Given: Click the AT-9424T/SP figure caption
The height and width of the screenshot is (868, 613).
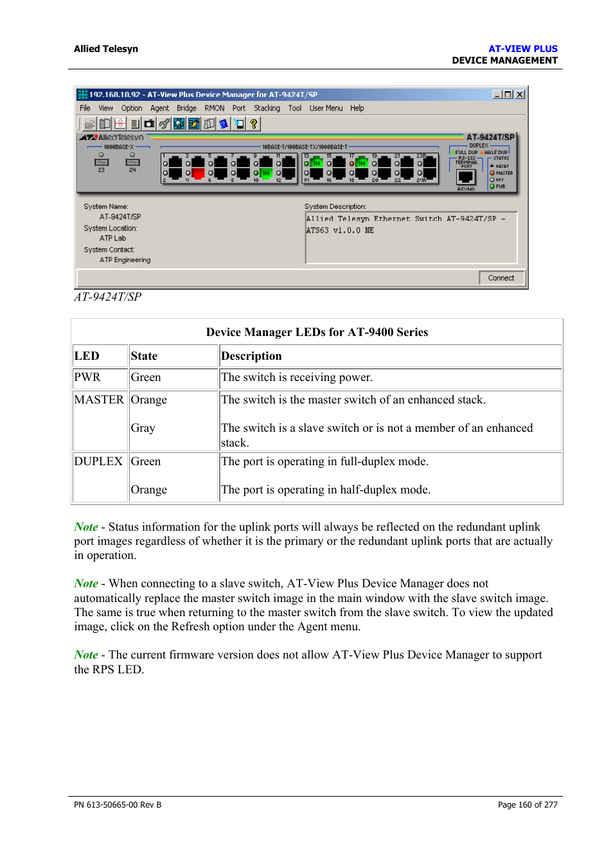Looking at the screenshot, I should click(107, 297).
